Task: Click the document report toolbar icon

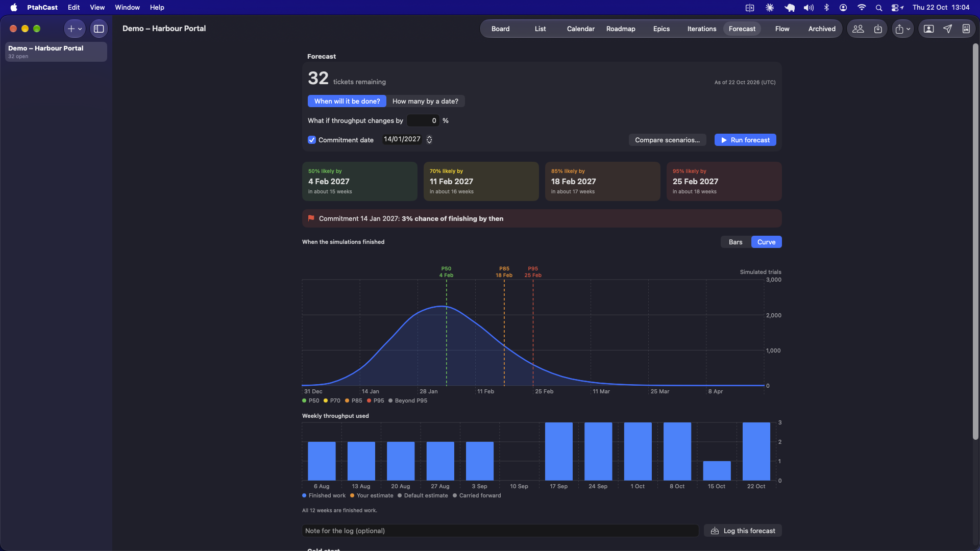Action: coord(966,29)
